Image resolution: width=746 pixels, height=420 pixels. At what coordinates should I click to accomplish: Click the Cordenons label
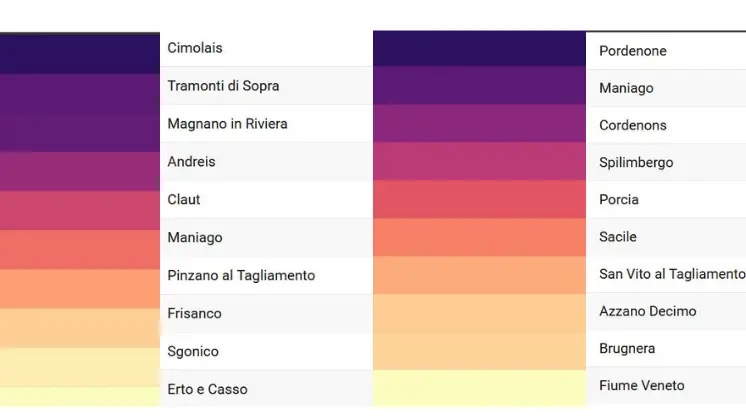coord(633,126)
